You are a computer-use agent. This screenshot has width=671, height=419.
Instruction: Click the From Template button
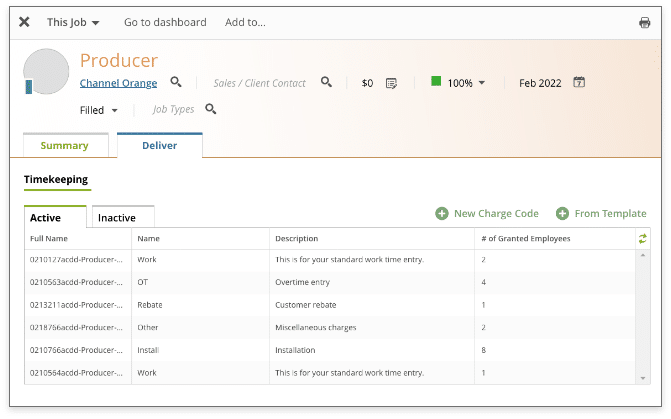click(x=601, y=213)
